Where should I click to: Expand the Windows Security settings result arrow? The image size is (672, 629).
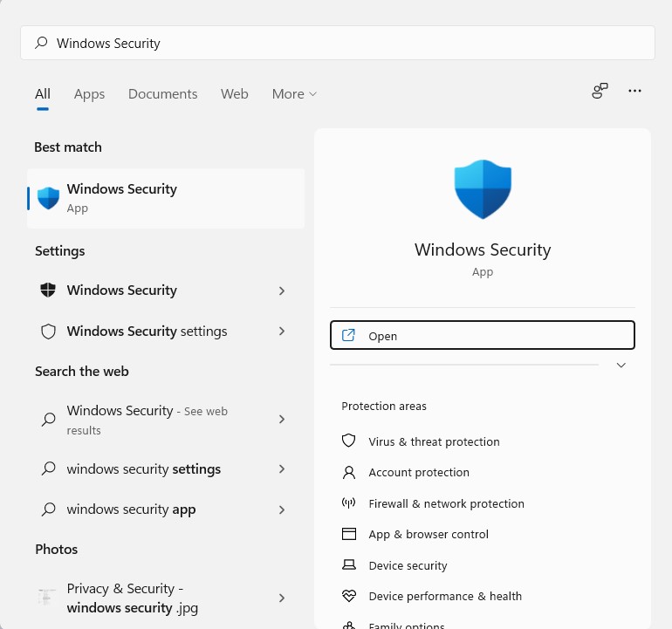(x=281, y=332)
